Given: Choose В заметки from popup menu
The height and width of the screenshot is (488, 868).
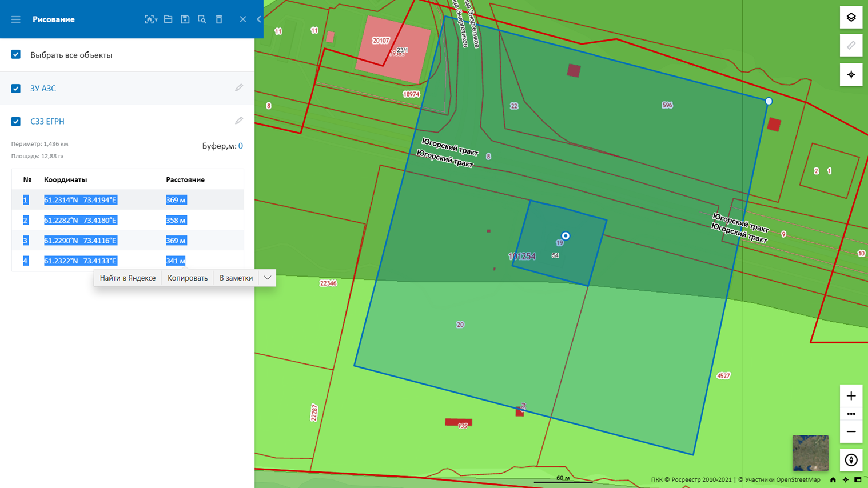Looking at the screenshot, I should pyautogui.click(x=236, y=278).
